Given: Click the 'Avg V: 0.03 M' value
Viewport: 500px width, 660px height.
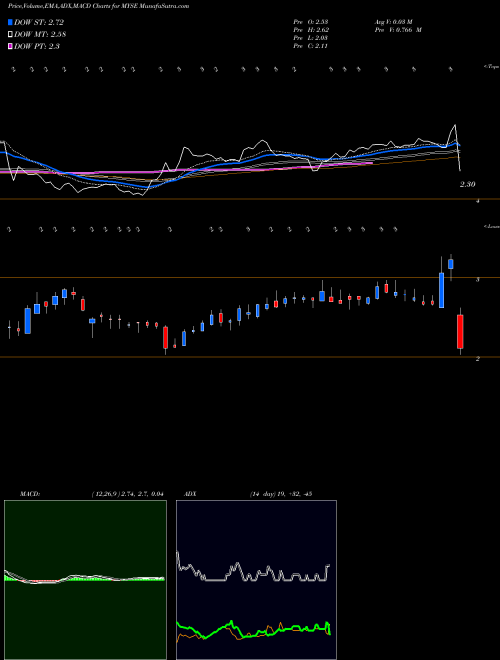Looking at the screenshot, I should point(394,21).
